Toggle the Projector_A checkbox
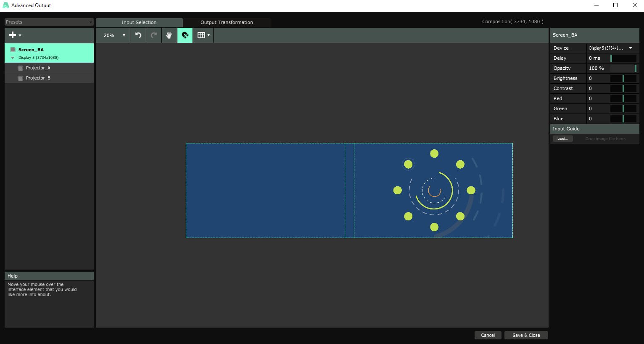 point(20,68)
